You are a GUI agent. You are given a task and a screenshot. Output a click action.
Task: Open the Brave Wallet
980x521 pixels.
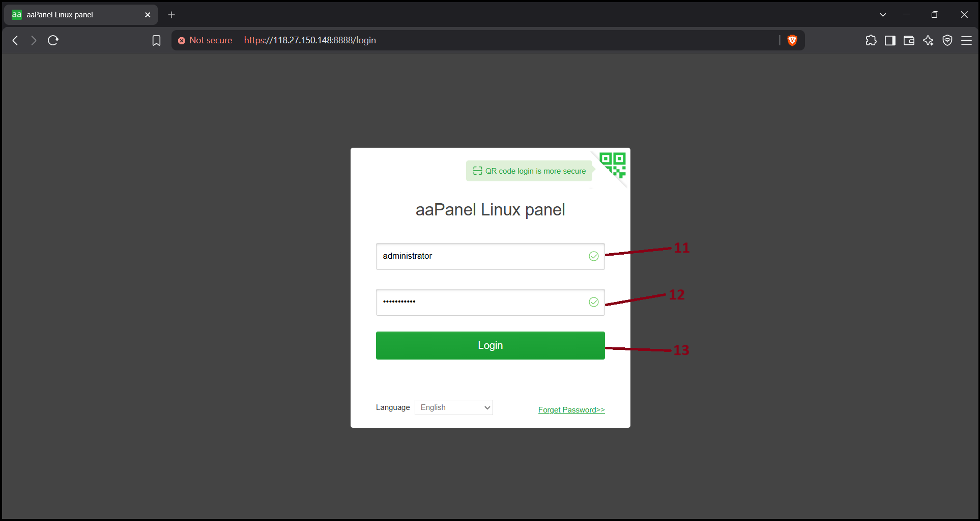point(909,40)
